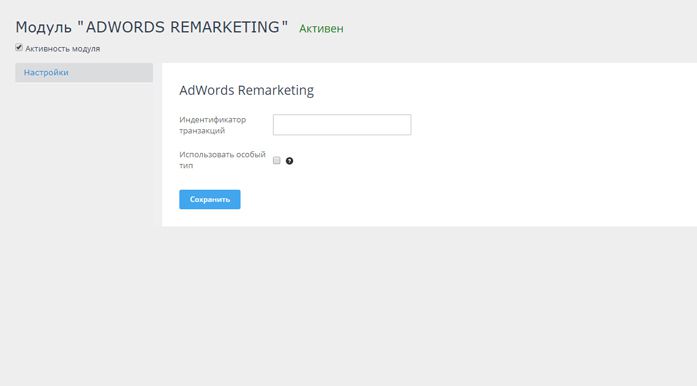697x386 pixels.
Task: Click the blue save button below the checkbox
Action: pos(210,199)
